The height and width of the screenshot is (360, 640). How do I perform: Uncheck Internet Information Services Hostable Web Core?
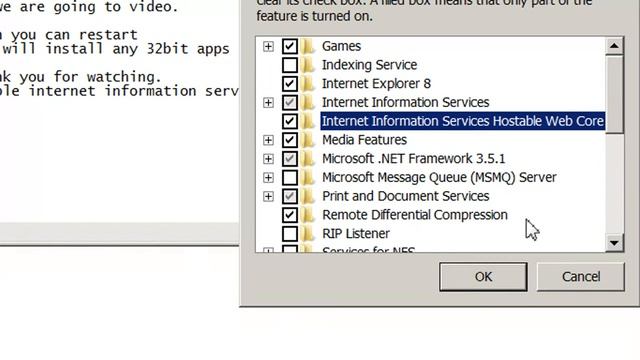point(290,121)
